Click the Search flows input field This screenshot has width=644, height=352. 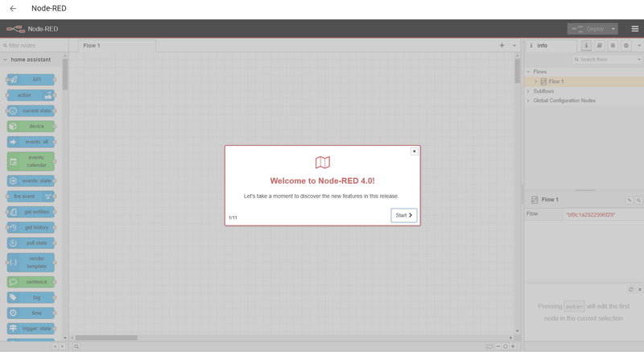pos(603,60)
